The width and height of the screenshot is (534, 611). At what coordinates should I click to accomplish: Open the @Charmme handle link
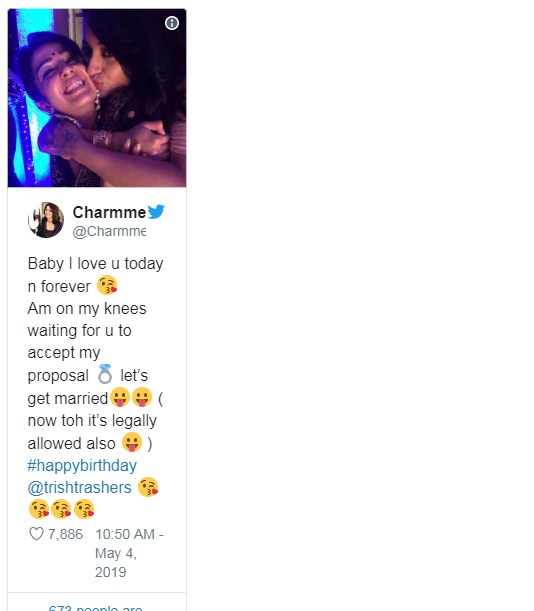coord(109,231)
